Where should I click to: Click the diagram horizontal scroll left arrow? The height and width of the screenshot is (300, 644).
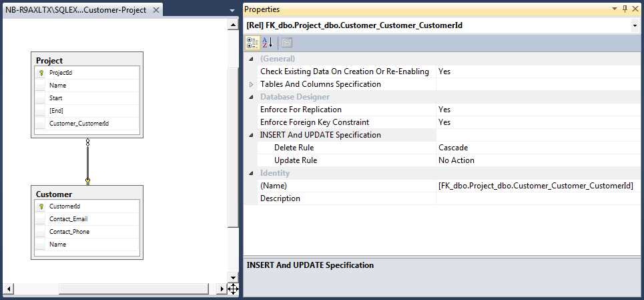[x=8, y=289]
